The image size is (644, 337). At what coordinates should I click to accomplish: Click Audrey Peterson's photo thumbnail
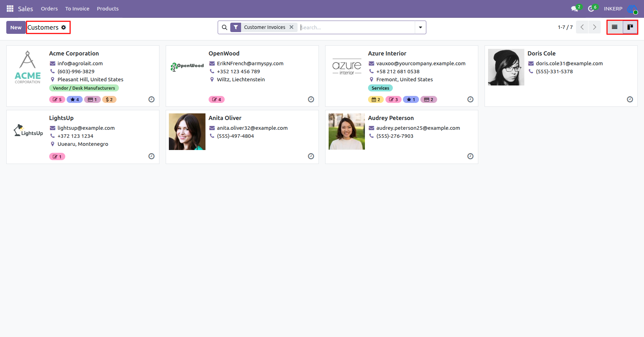click(x=347, y=132)
